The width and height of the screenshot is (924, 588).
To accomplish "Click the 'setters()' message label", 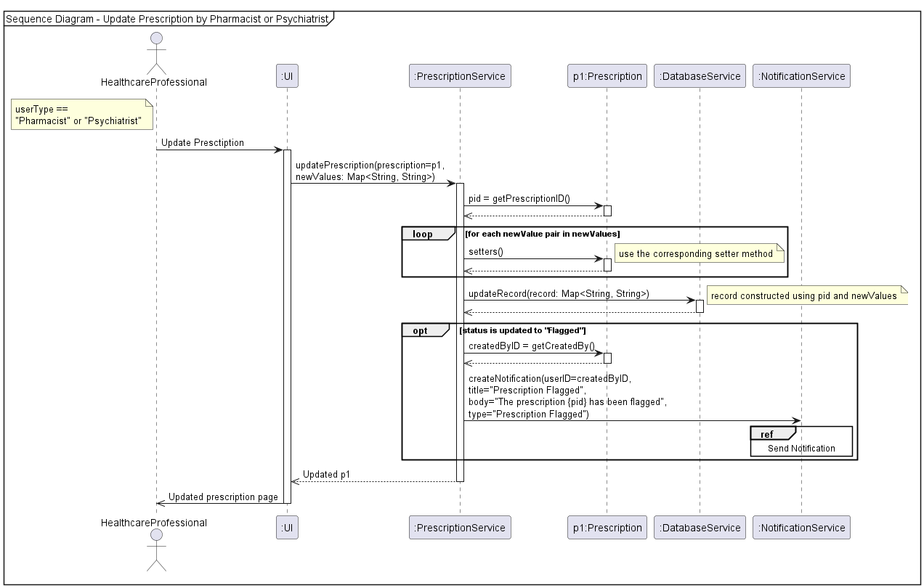I will click(486, 251).
